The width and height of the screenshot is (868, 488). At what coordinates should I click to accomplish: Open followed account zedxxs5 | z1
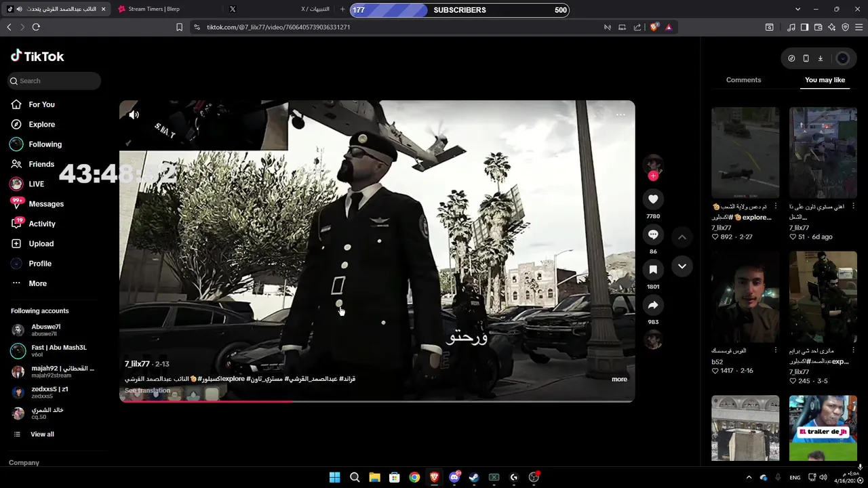(x=54, y=392)
